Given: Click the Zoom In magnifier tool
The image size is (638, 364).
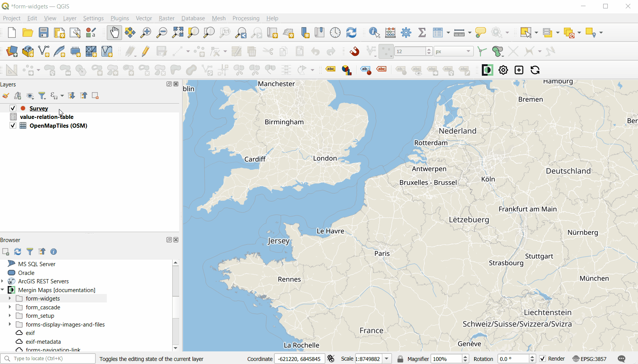Looking at the screenshot, I should tap(146, 33).
